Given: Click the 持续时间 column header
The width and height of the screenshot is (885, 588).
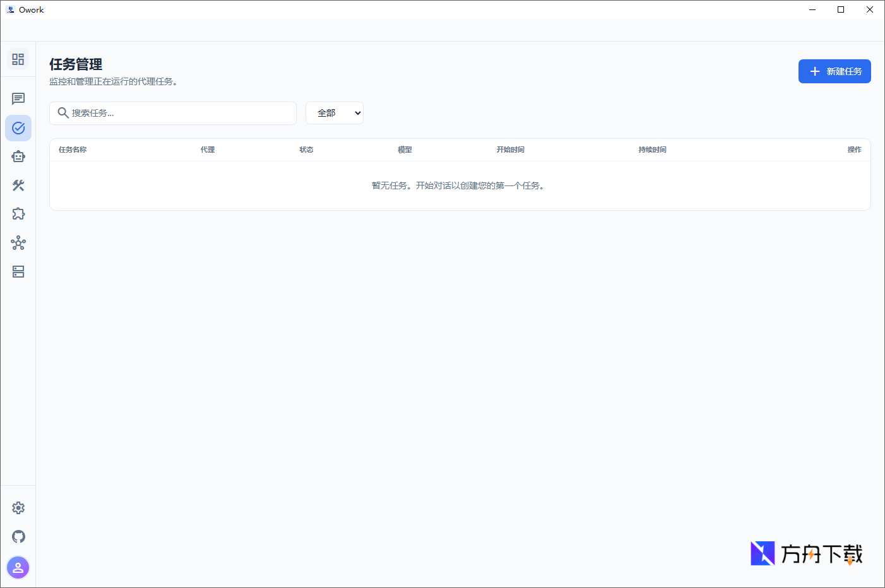Looking at the screenshot, I should [652, 150].
